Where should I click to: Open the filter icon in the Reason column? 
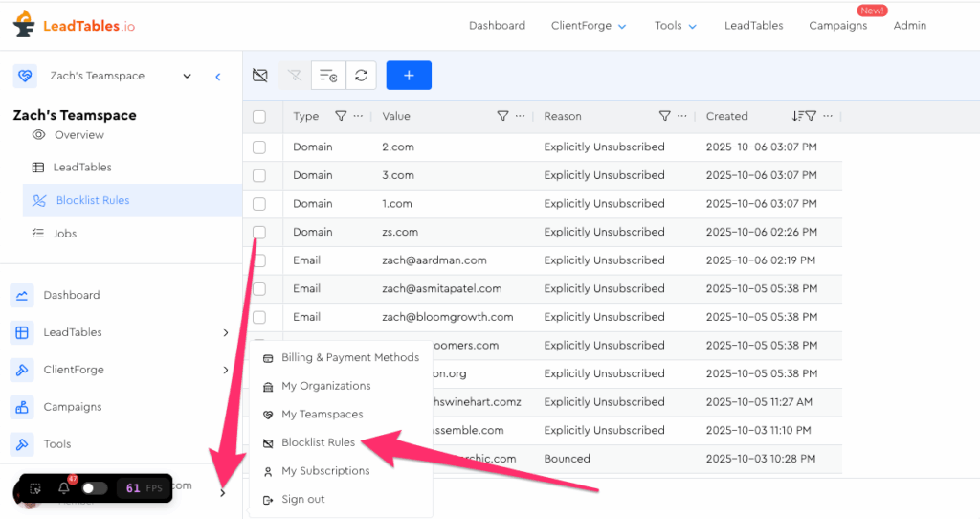pos(665,116)
